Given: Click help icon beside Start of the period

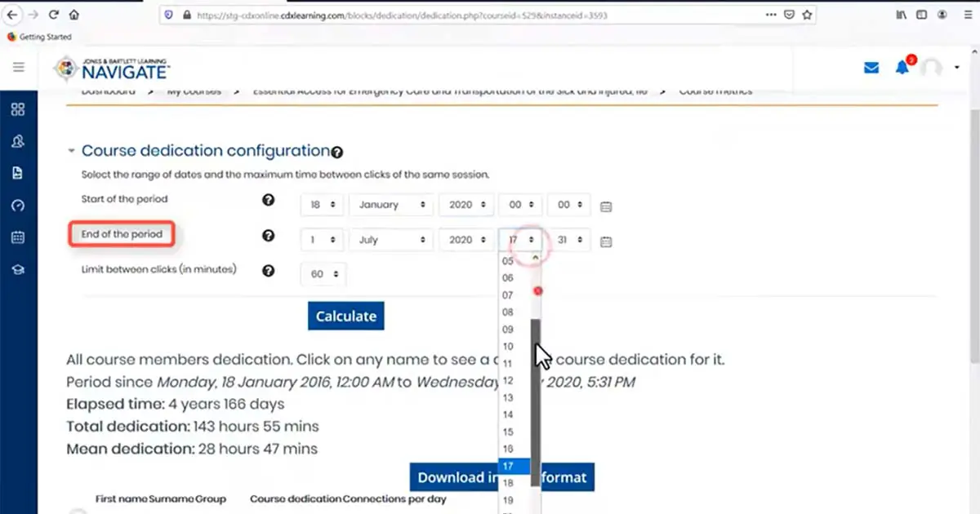Looking at the screenshot, I should pyautogui.click(x=268, y=200).
